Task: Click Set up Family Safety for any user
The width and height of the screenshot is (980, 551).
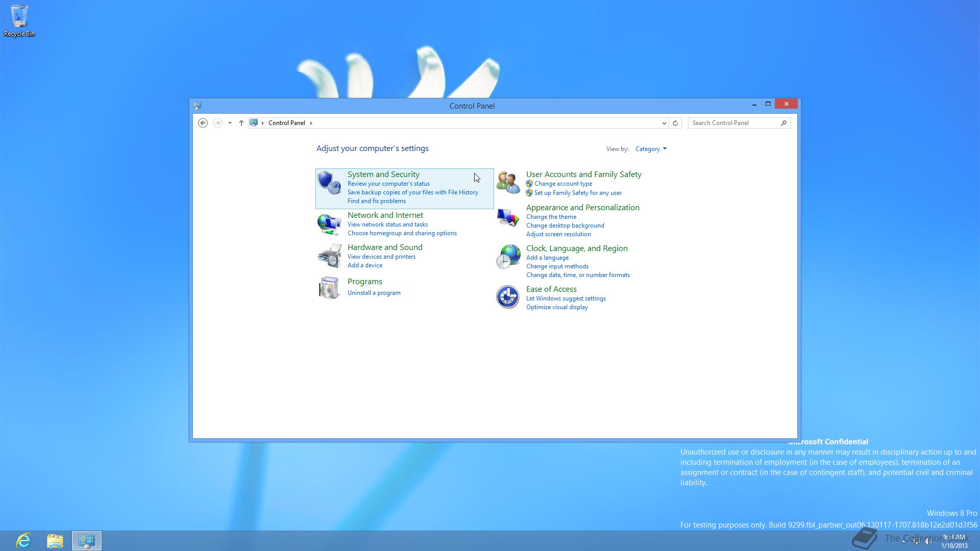Action: tap(578, 193)
